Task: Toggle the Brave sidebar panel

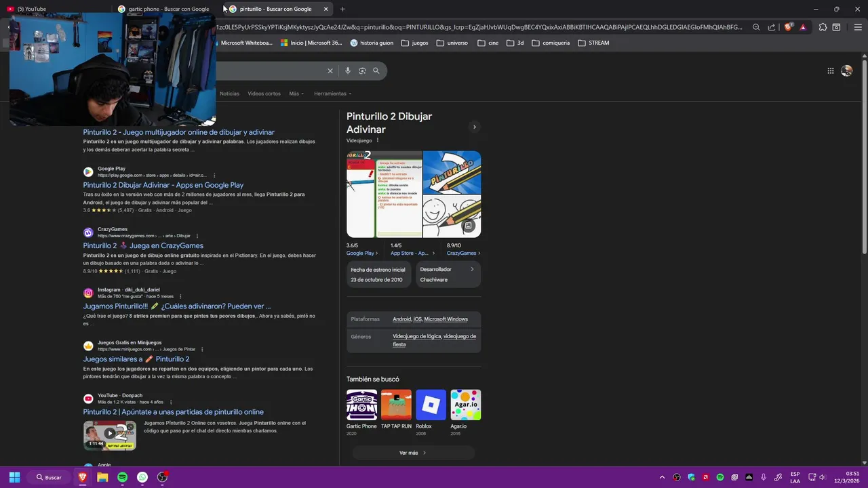Action: [836, 27]
